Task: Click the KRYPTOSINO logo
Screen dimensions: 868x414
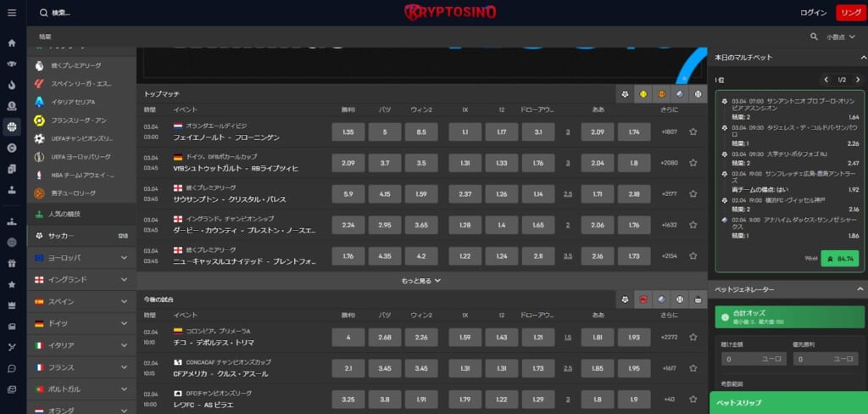Action: [450, 12]
